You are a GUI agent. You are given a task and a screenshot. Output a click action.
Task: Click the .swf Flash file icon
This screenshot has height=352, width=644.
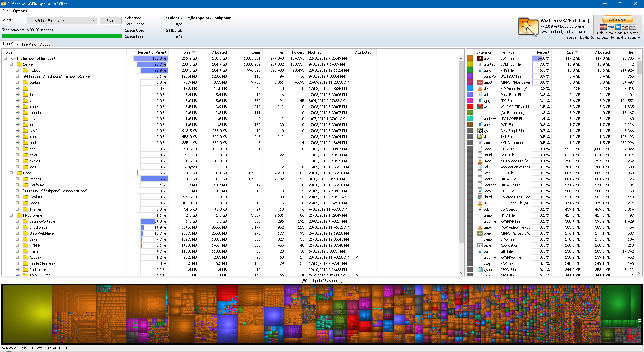click(480, 58)
